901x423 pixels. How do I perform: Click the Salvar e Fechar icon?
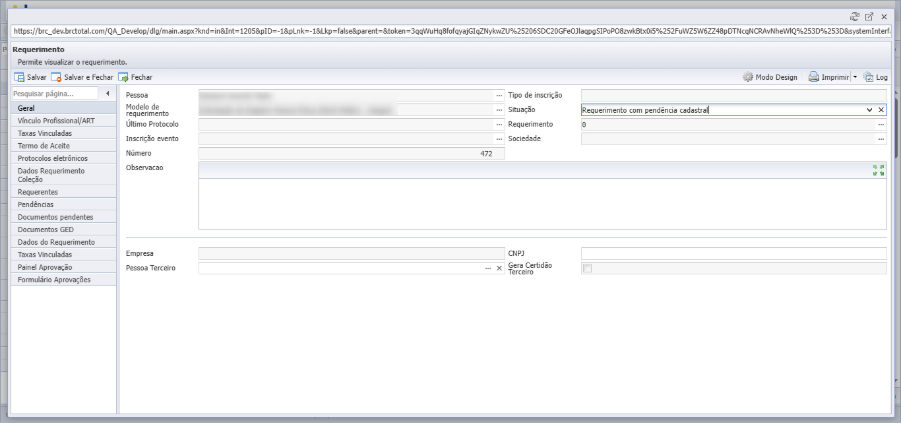(x=56, y=77)
